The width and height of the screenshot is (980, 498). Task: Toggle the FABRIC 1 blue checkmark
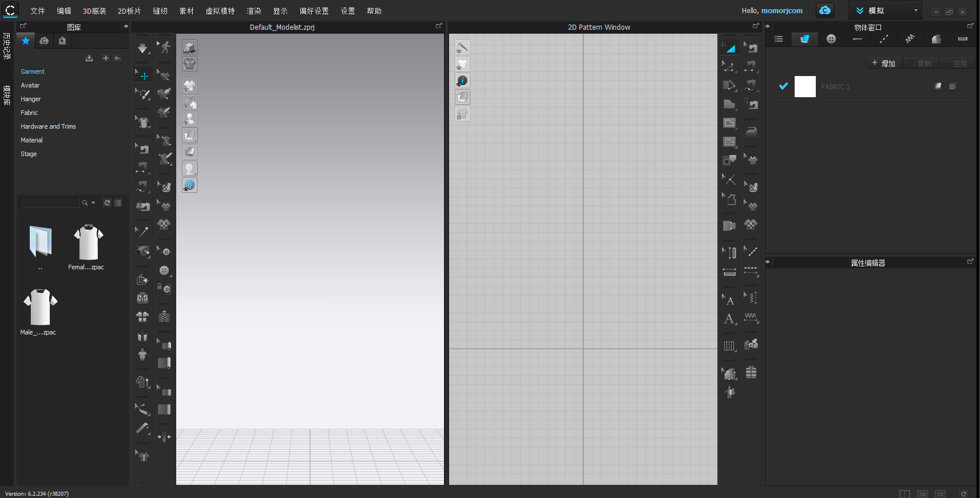pyautogui.click(x=783, y=86)
